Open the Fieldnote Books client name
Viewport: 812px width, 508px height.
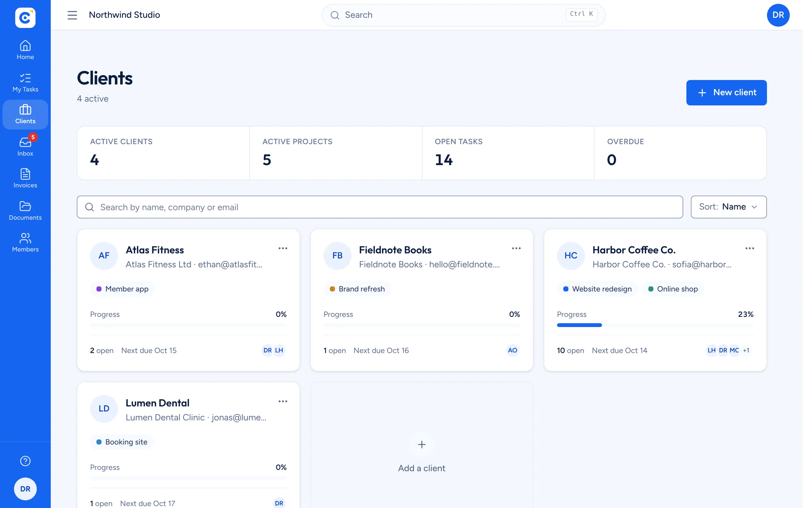[x=395, y=250]
